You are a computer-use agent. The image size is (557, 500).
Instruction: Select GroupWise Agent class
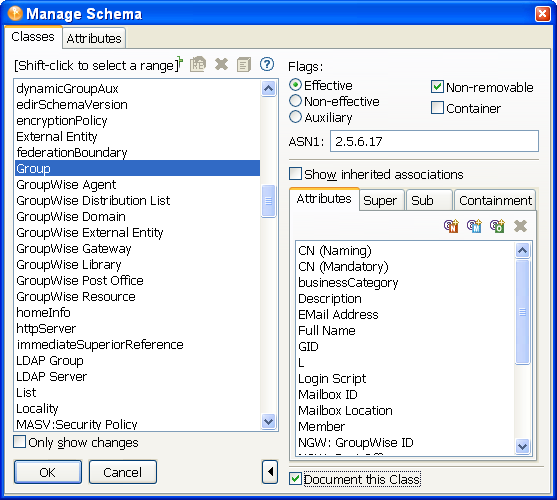tap(137, 184)
